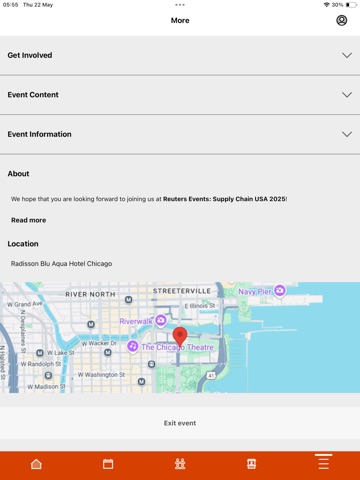
Task: Tap the W Madison St street label
Action: 46,387
